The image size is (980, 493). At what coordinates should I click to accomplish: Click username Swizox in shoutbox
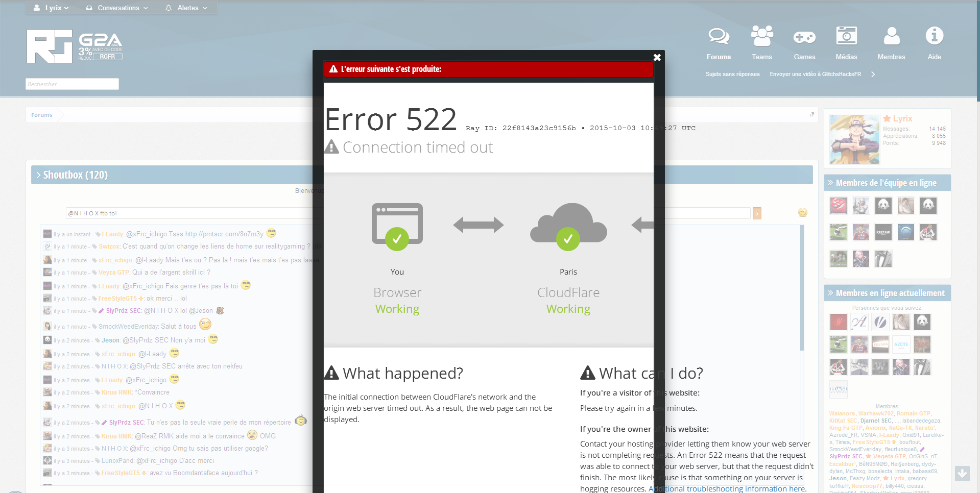(x=109, y=246)
